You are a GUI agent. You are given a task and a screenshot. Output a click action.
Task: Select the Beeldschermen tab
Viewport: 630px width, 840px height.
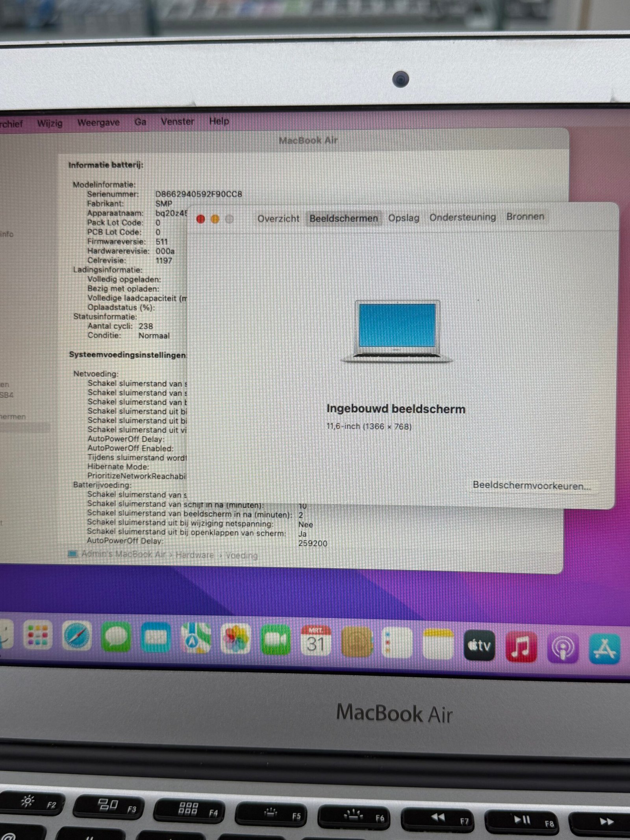[343, 218]
